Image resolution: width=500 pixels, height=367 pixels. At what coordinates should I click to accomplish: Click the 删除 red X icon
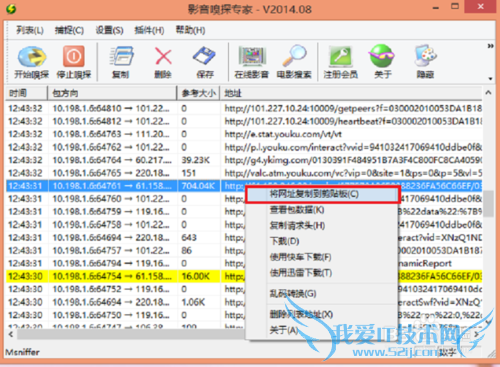point(163,62)
